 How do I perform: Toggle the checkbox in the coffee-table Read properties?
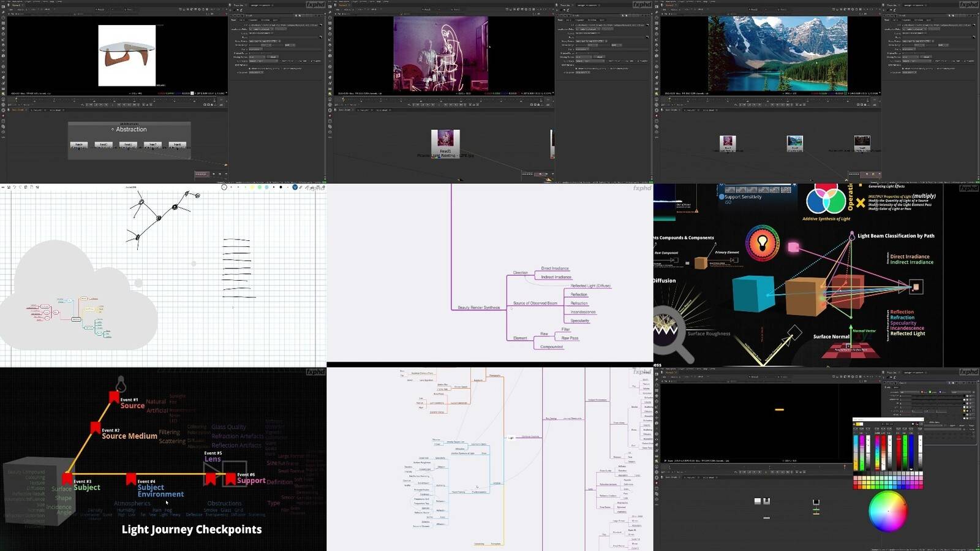click(249, 68)
